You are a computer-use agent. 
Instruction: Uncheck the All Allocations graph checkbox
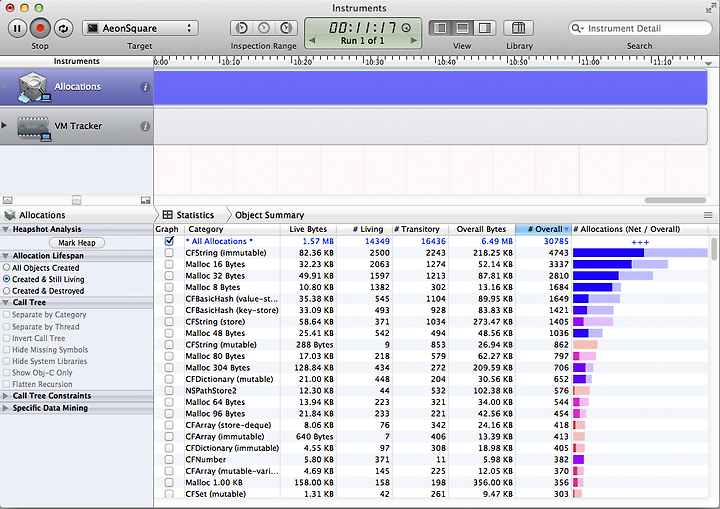(x=169, y=241)
